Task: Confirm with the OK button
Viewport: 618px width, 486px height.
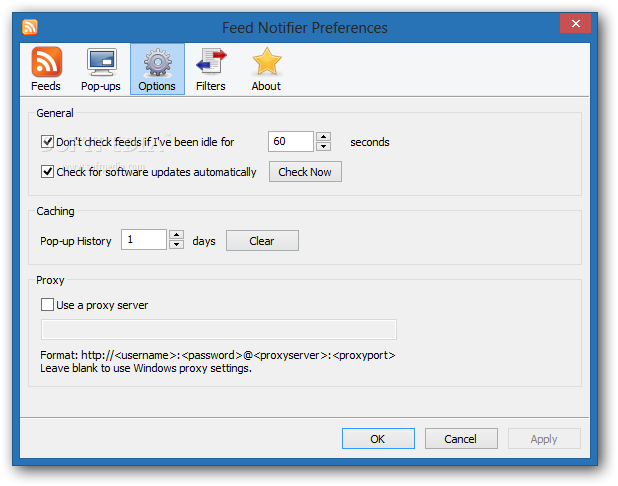Action: pyautogui.click(x=378, y=438)
